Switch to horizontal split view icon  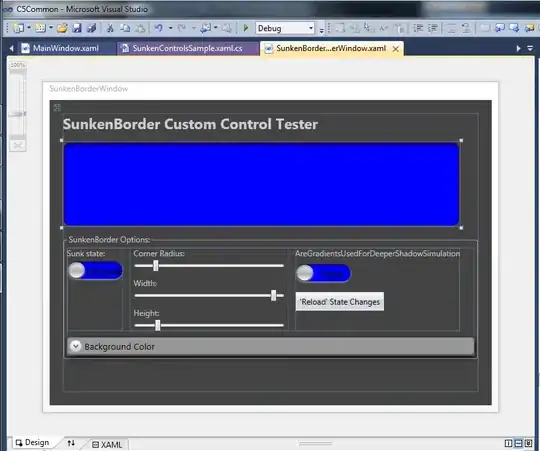tap(518, 443)
